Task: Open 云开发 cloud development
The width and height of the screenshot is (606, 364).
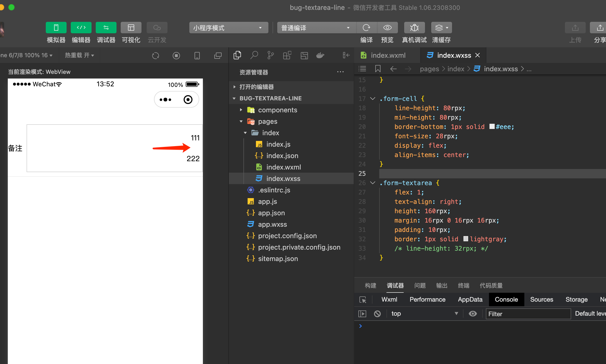Action: click(157, 28)
